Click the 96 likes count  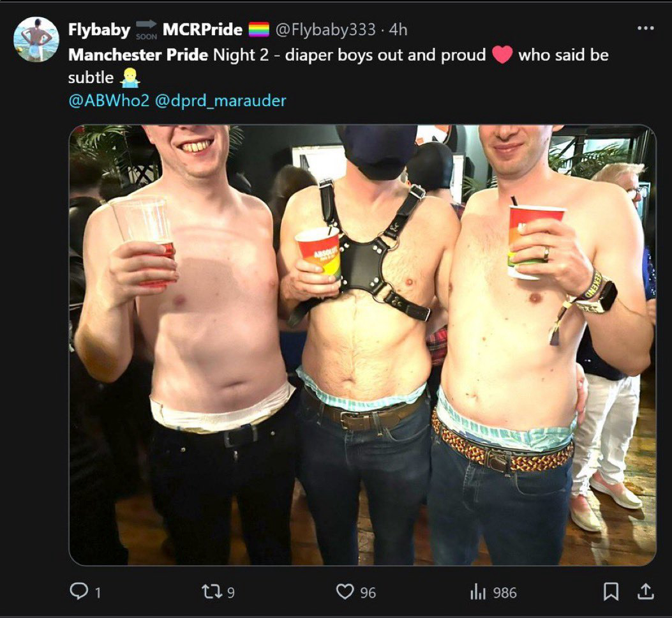pos(368,592)
